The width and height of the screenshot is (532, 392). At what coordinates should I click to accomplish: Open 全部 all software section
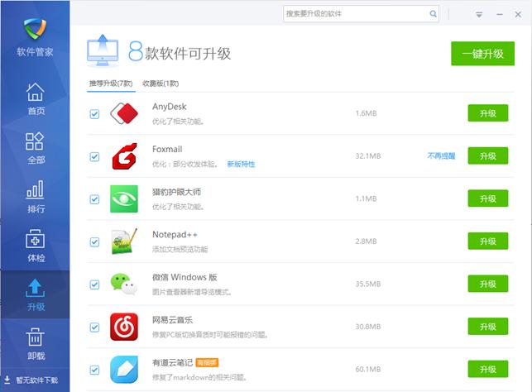point(36,148)
